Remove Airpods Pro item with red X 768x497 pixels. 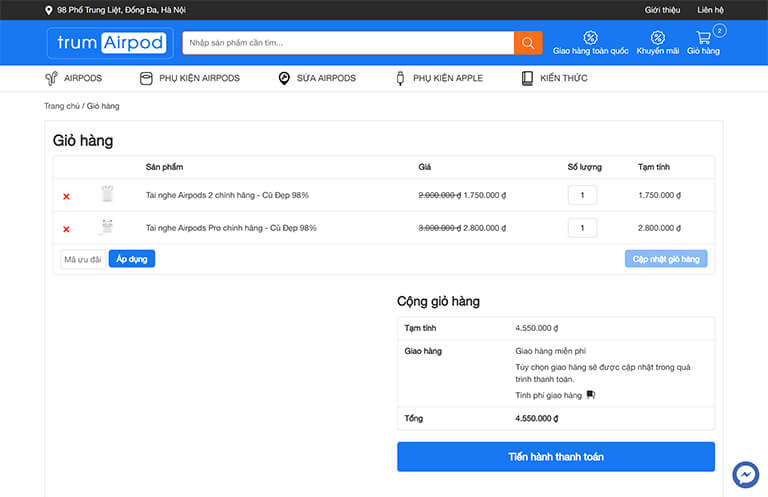tap(66, 229)
